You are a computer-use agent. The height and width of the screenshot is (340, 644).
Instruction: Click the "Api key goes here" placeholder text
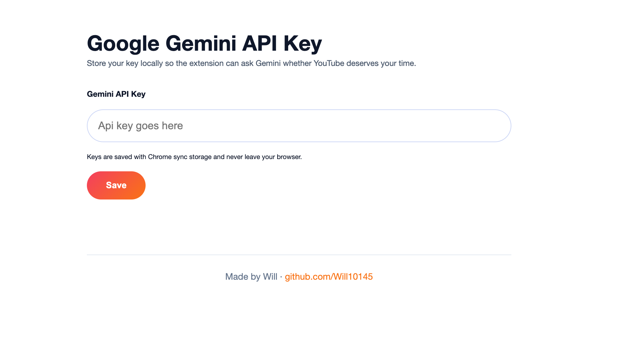(x=140, y=126)
